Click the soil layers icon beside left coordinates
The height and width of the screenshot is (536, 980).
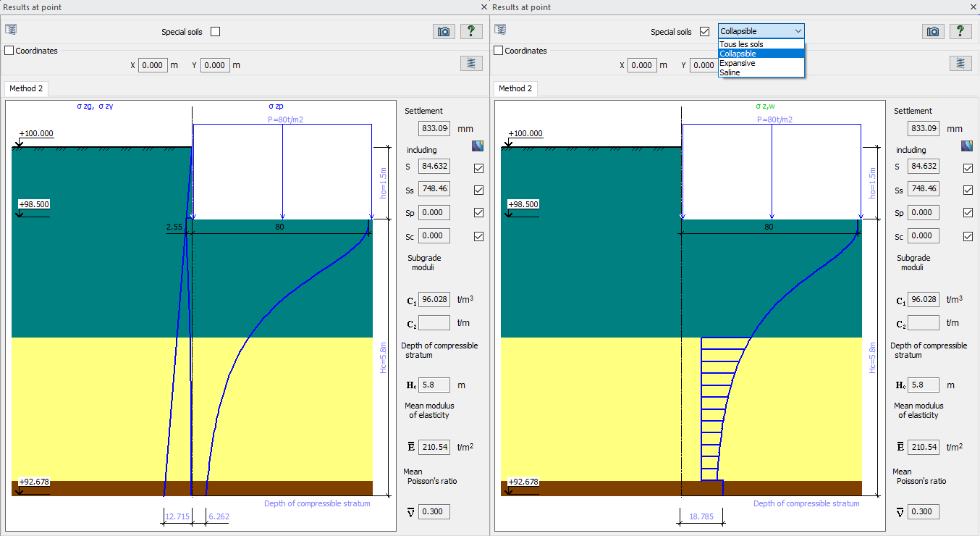[x=471, y=63]
